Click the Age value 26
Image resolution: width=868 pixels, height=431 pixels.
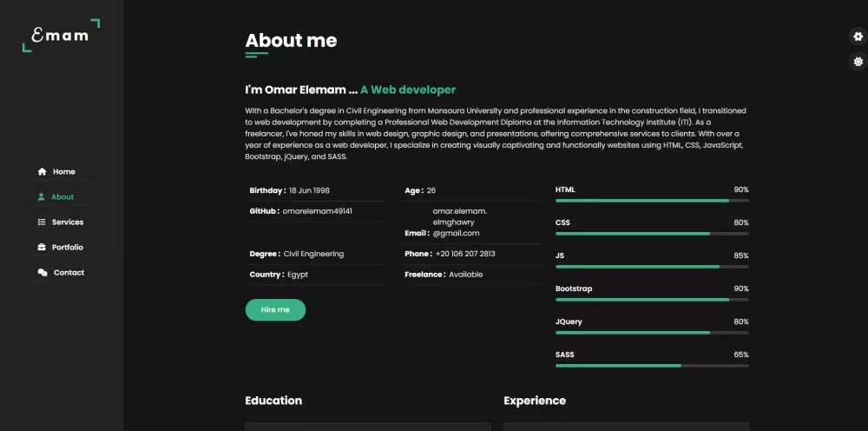click(431, 190)
